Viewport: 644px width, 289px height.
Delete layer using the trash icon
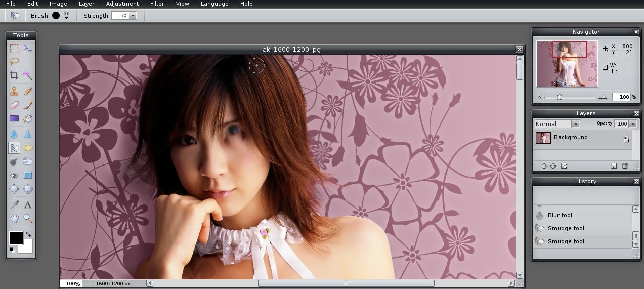coord(625,166)
